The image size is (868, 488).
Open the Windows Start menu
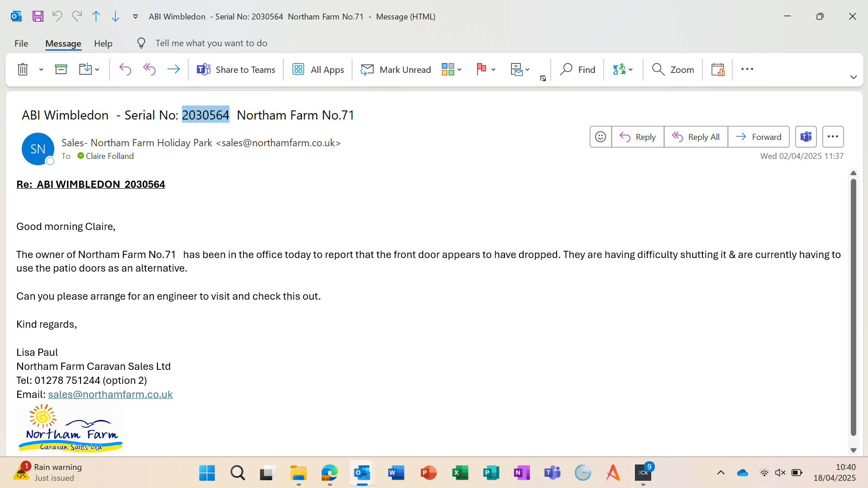pyautogui.click(x=207, y=473)
